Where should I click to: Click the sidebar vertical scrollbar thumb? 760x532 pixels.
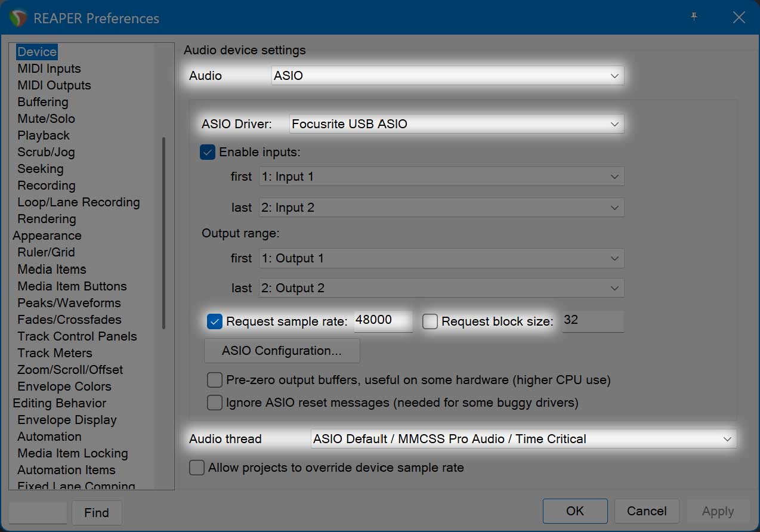(163, 233)
